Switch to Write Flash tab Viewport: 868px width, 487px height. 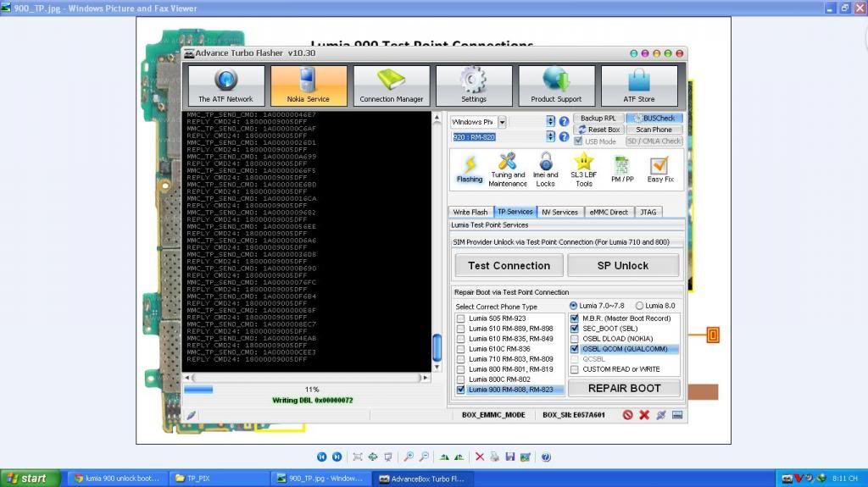click(x=470, y=212)
